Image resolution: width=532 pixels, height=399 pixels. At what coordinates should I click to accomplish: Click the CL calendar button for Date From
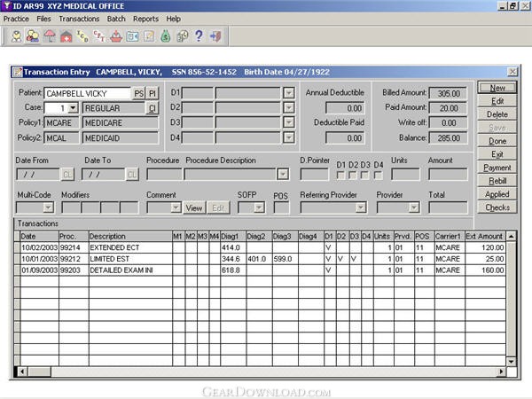coord(67,175)
